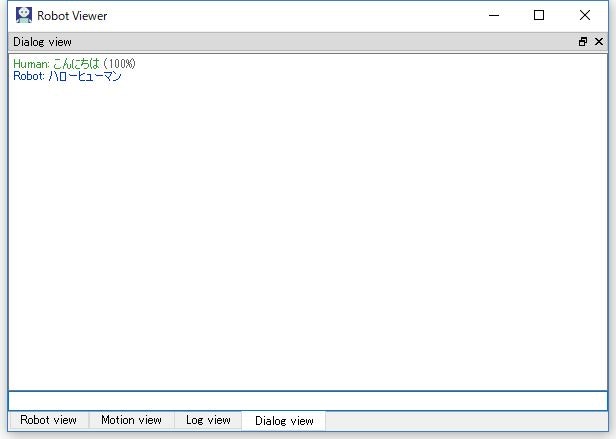
Task: Close the Robot Viewer window
Action: [x=585, y=15]
